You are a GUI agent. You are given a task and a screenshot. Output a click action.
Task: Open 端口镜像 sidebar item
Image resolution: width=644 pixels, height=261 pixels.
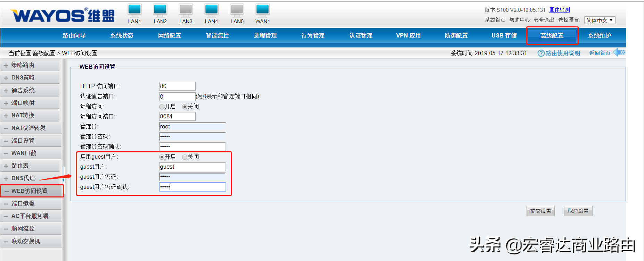pos(31,204)
